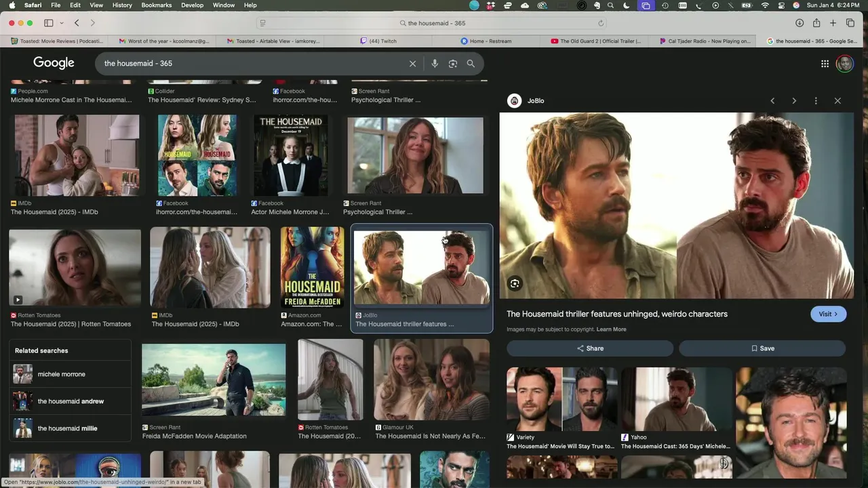This screenshot has height=488, width=868.
Task: Open Rotten Tomatoes video thumbnail result
Action: tap(75, 268)
